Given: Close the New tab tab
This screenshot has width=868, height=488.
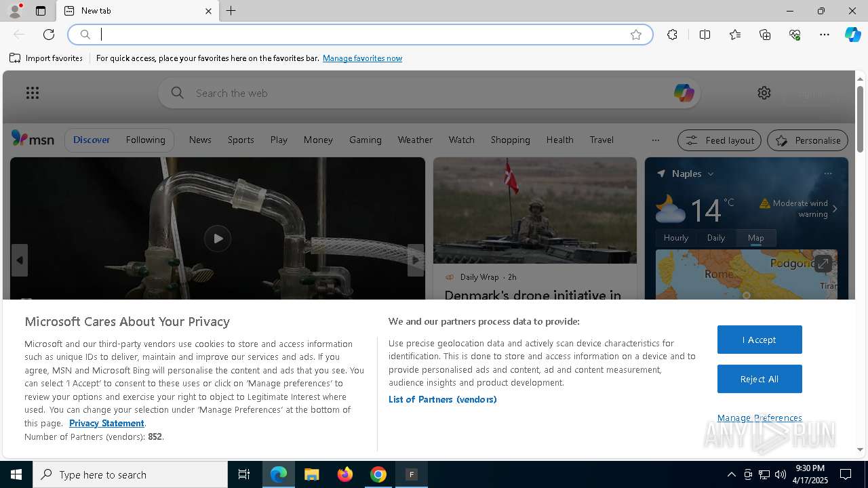Looking at the screenshot, I should (x=208, y=11).
